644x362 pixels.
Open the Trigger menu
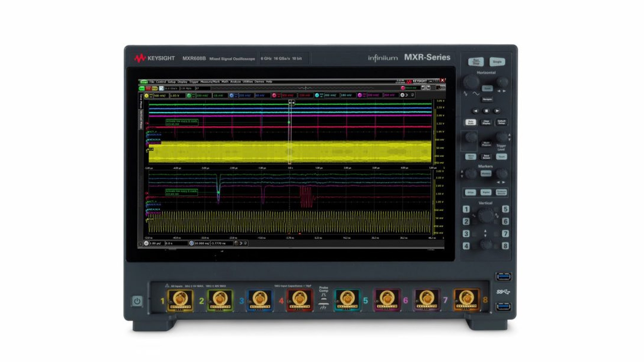(x=194, y=82)
